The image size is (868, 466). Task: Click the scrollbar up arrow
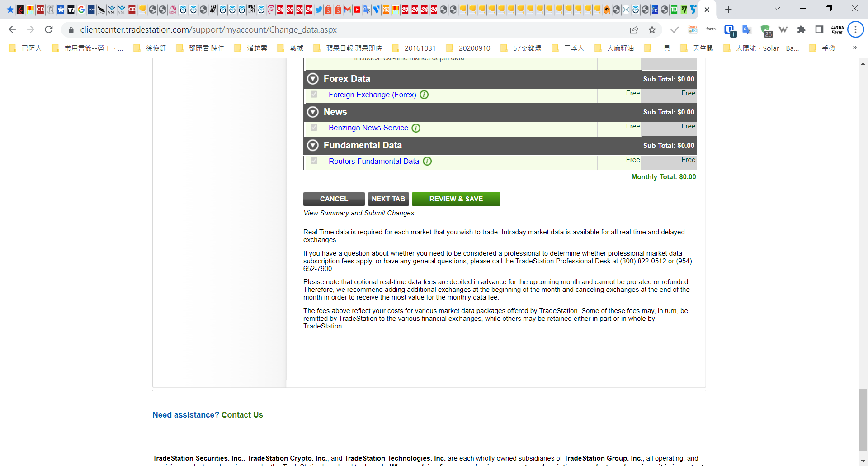pos(863,64)
